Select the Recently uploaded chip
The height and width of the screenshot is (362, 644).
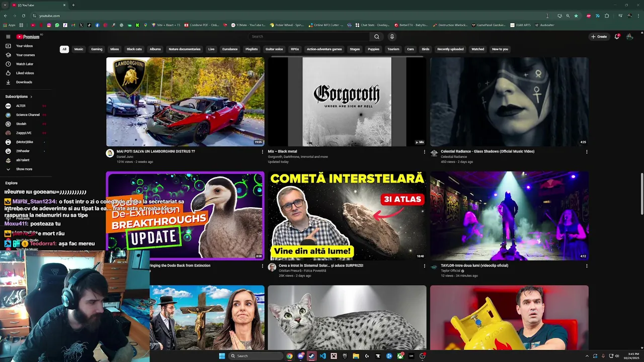click(450, 49)
